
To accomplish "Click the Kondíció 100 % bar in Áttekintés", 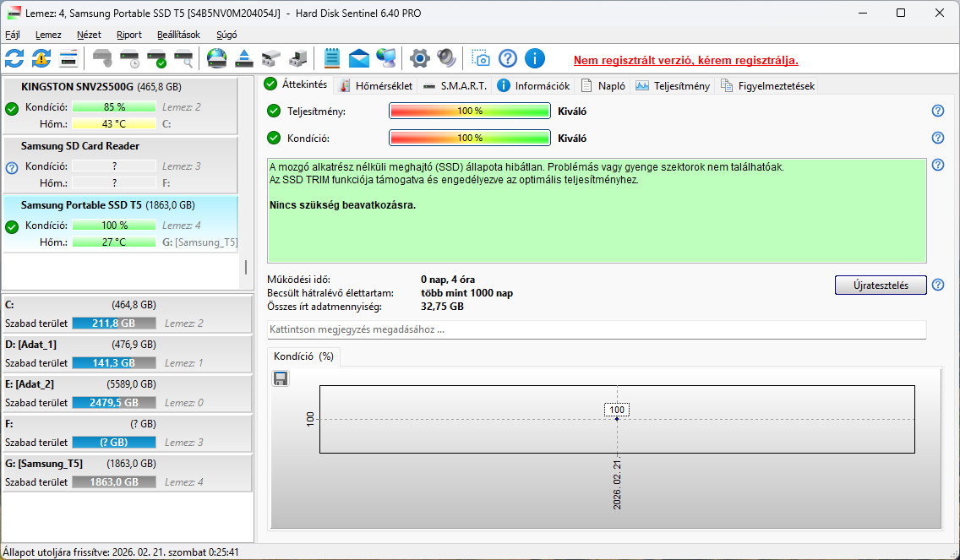I will 470,138.
